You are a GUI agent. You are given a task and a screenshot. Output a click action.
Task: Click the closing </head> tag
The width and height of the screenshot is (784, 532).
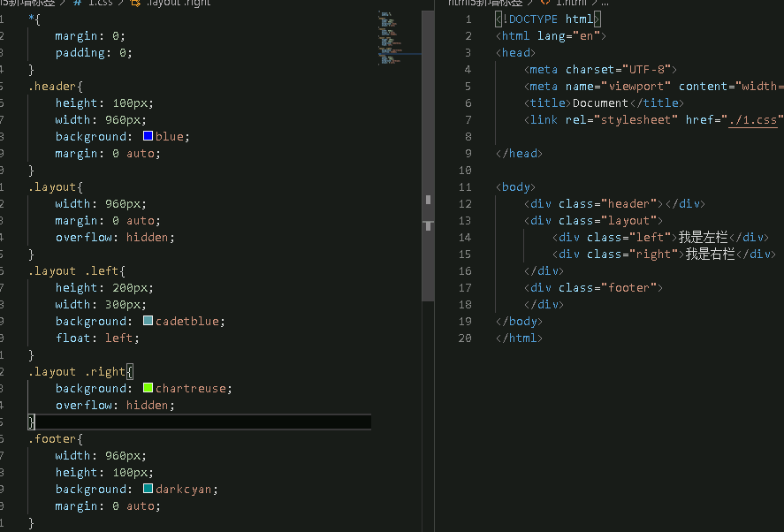tap(519, 154)
